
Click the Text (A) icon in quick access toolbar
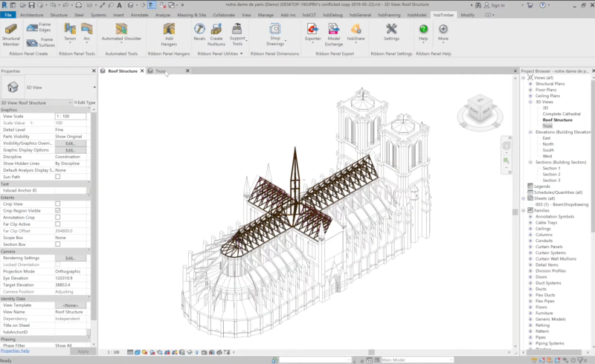(119, 5)
